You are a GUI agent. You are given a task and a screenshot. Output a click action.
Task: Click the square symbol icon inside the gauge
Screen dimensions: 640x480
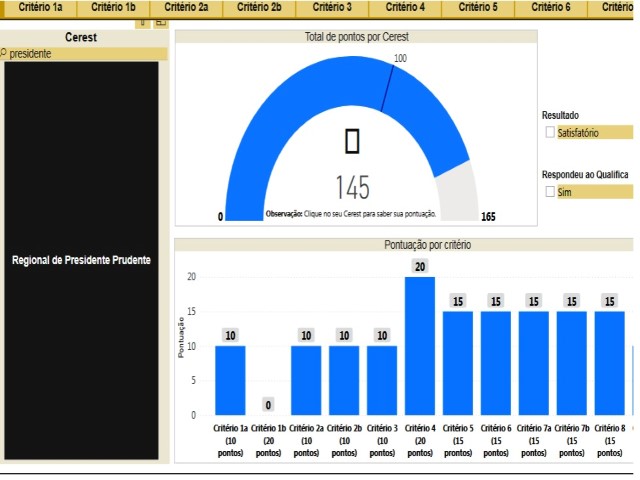(352, 142)
